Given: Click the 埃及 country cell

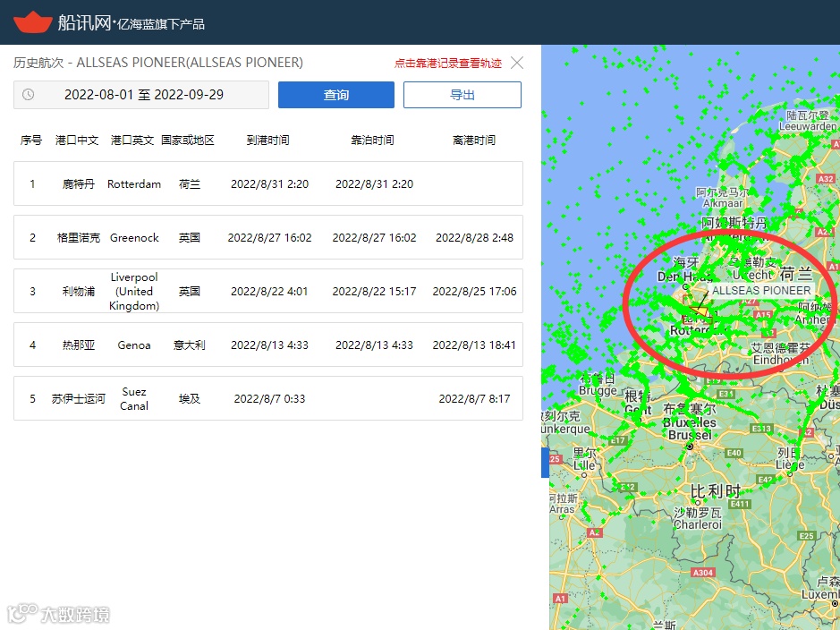Looking at the screenshot, I should (189, 398).
